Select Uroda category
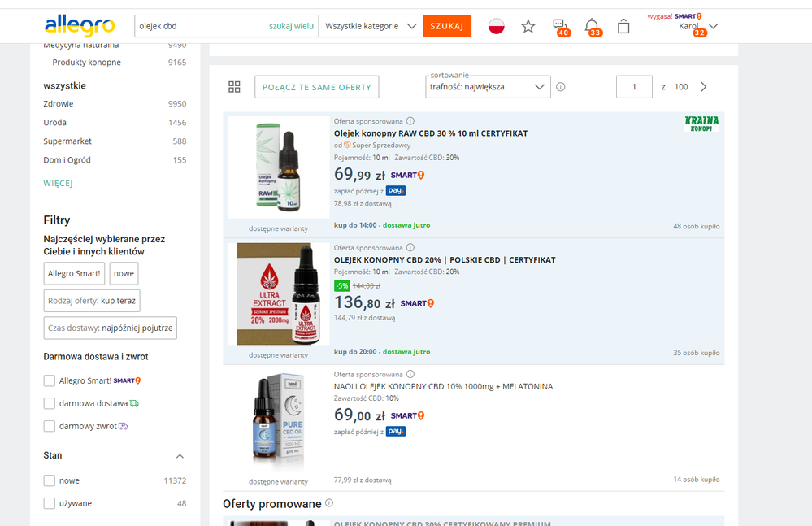Viewport: 812px width, 526px height. [55, 122]
